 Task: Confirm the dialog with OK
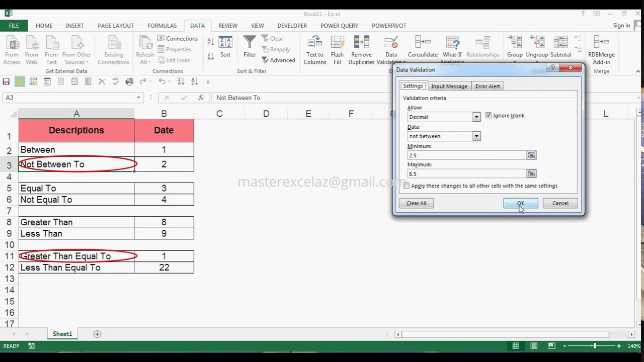(x=520, y=203)
